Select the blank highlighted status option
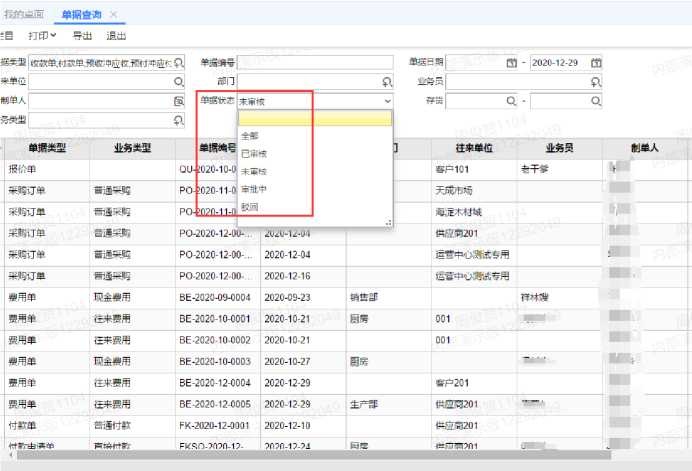Viewport: 692px width, 471px height. (x=315, y=118)
